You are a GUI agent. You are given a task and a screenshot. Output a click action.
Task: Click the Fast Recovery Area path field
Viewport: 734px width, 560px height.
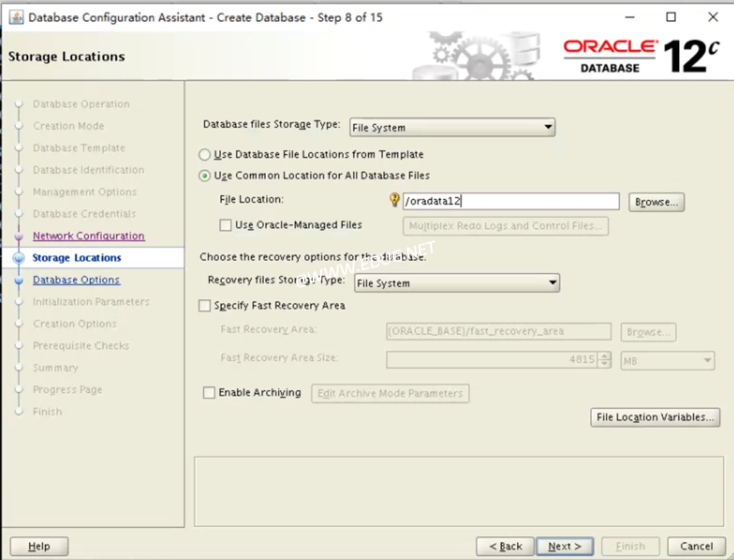(498, 332)
